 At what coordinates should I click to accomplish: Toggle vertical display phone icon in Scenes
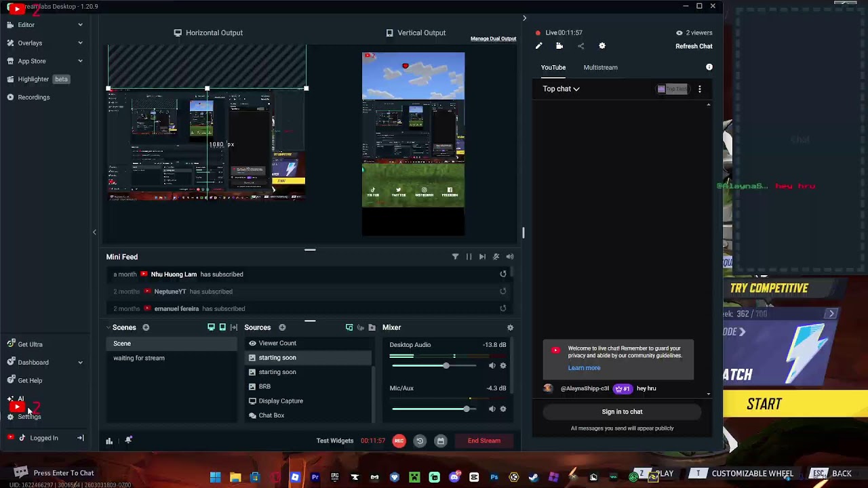pos(222,327)
